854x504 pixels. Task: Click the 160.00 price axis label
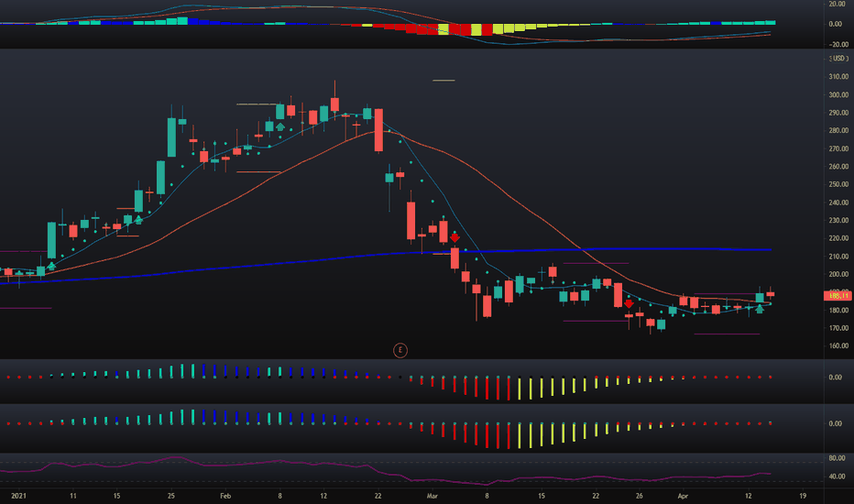tap(838, 346)
